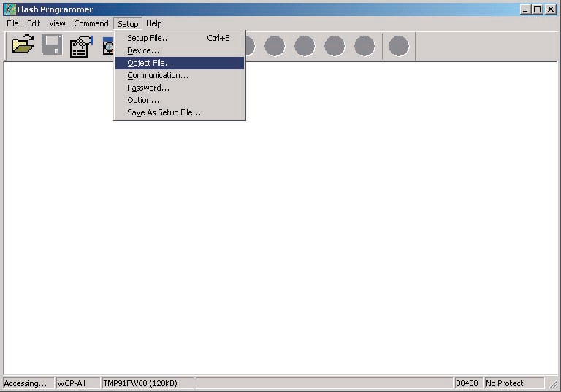Click the grayed floppy disk save icon
This screenshot has width=561, height=392.
pos(52,45)
